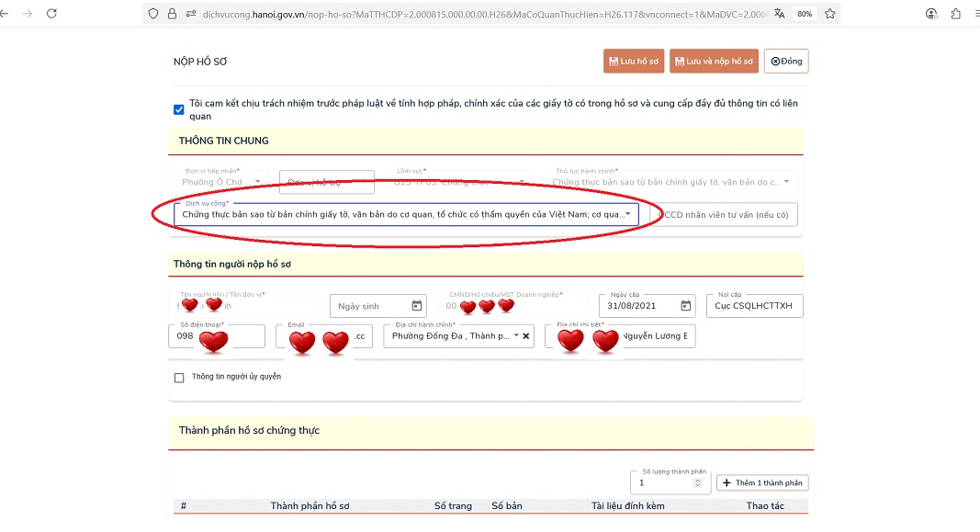The width and height of the screenshot is (980, 532).
Task: Check the Thông tin người ủy quyền box
Action: (x=179, y=377)
